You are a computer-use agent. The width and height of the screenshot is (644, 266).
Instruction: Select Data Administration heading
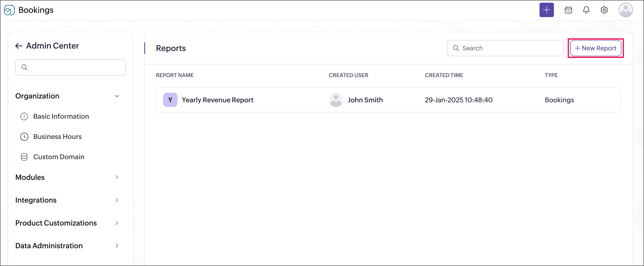[49, 246]
